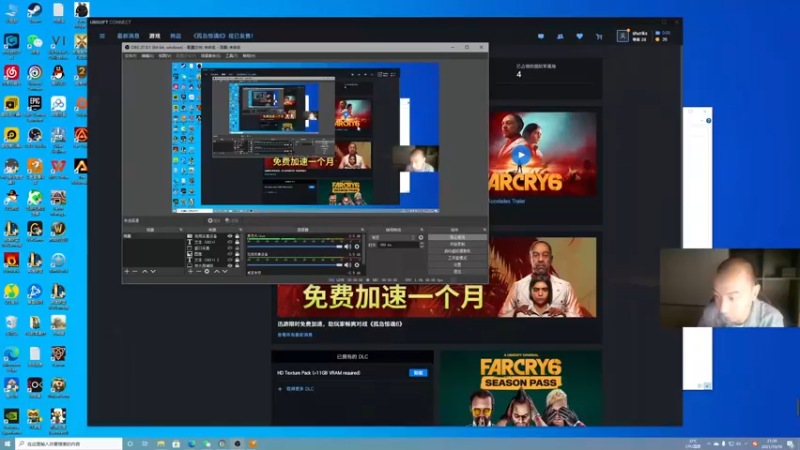800x450 pixels.
Task: Toggle visibility of the first 文本 (GDI+) source
Action: click(230, 242)
